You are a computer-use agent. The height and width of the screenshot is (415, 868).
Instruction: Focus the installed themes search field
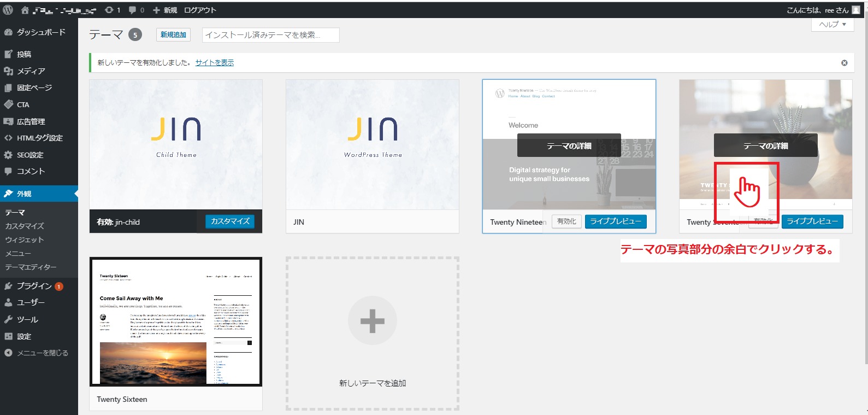click(271, 35)
